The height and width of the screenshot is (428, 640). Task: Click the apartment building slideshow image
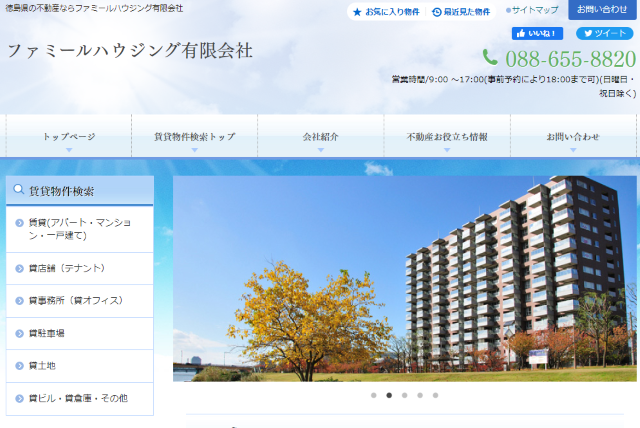tap(404, 279)
